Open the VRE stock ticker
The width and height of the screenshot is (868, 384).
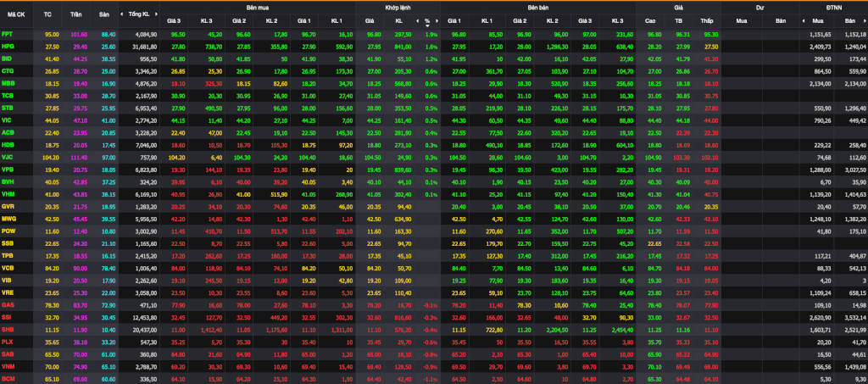(x=7, y=292)
